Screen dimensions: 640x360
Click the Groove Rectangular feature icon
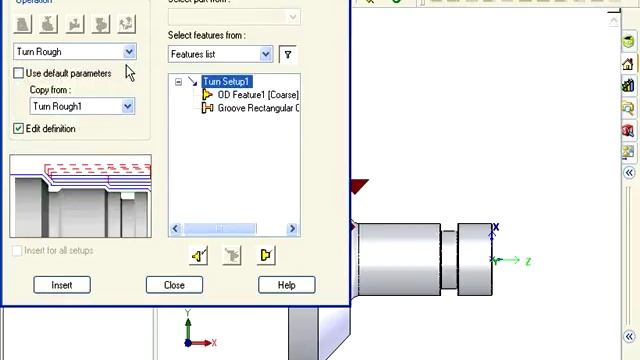coord(207,108)
